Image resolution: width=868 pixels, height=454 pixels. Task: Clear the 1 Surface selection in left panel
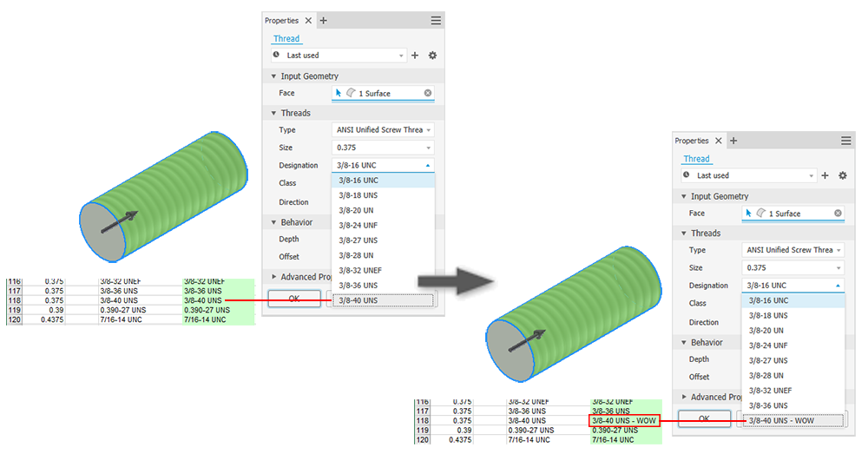tap(428, 93)
